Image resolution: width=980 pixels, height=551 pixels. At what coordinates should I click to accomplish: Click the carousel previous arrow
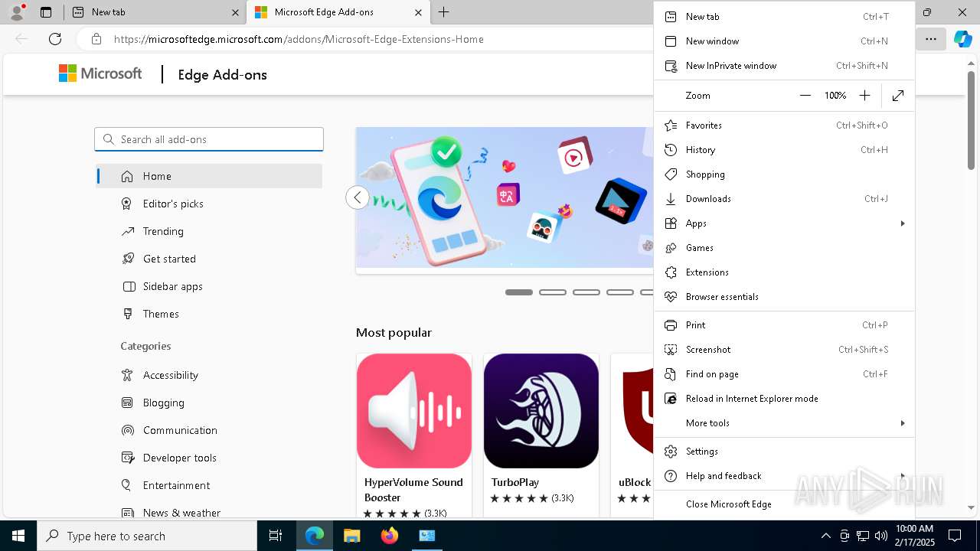coord(358,197)
